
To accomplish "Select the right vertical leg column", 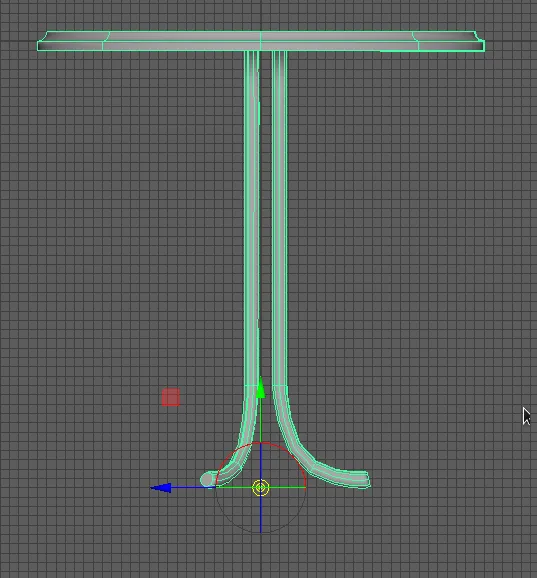I will 280,217.
